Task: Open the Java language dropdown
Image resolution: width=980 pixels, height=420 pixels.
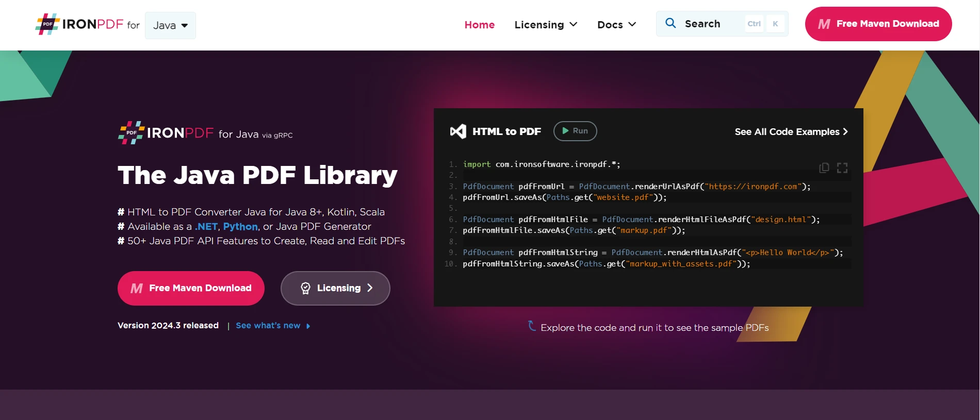Action: 170,25
